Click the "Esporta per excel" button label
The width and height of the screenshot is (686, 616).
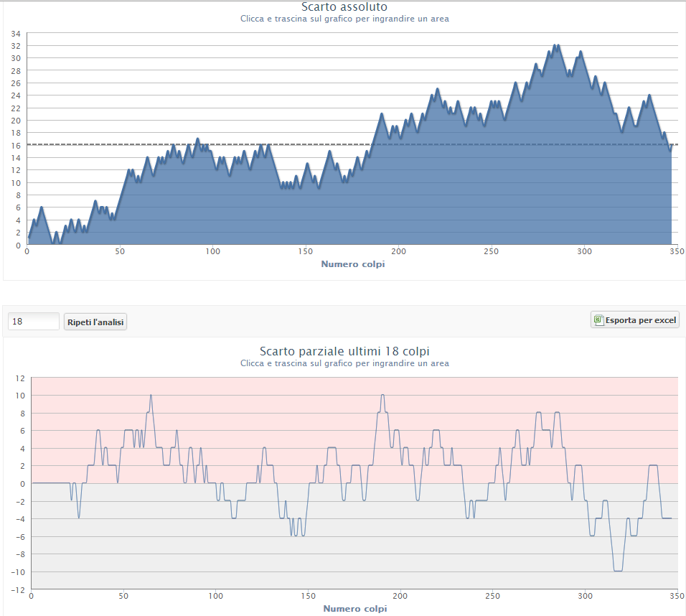click(x=640, y=321)
